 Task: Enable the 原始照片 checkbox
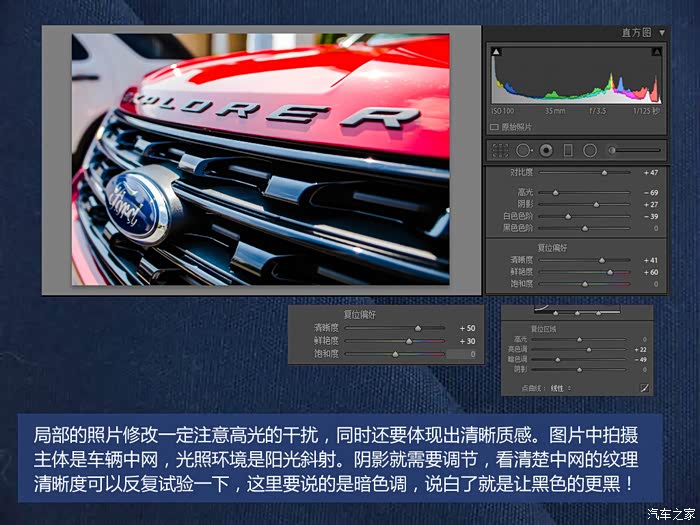[x=494, y=127]
